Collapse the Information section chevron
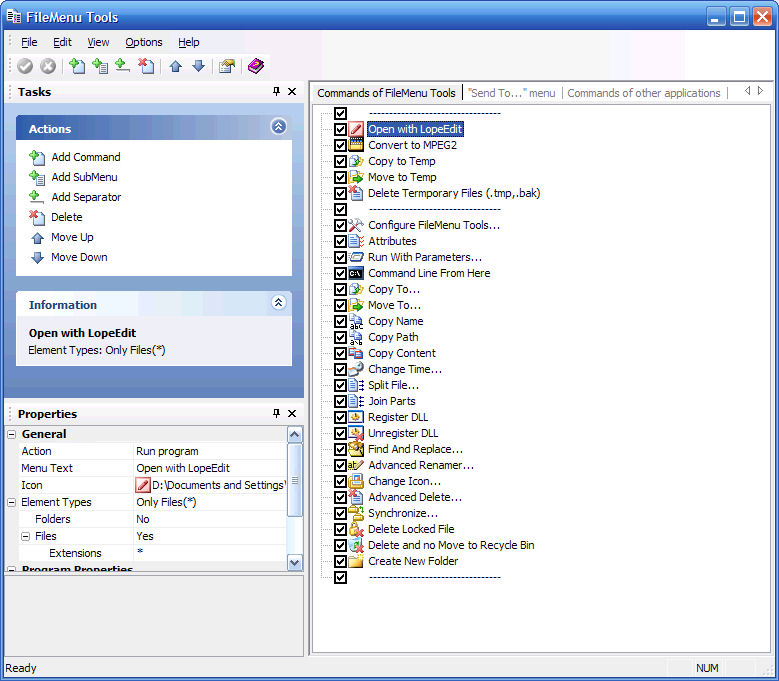The image size is (779, 681). (x=279, y=303)
